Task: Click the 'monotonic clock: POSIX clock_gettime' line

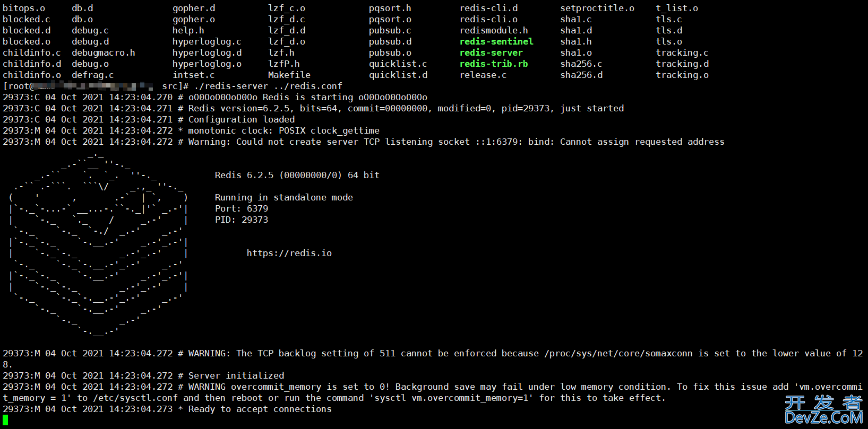Action: click(x=191, y=130)
